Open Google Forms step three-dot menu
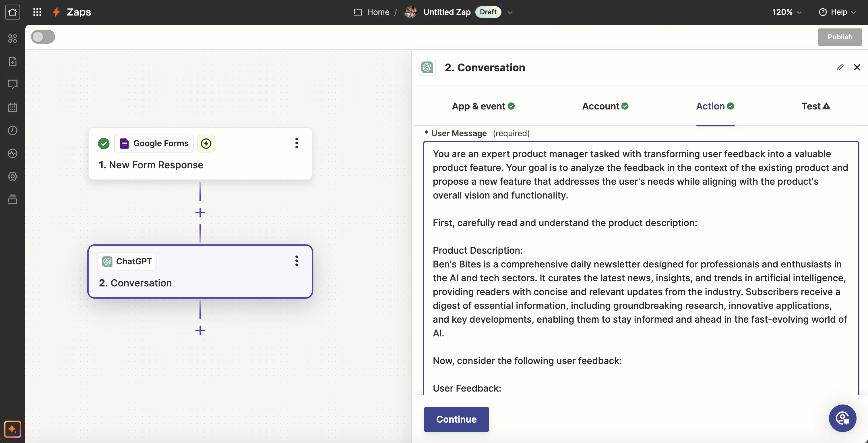 point(296,143)
